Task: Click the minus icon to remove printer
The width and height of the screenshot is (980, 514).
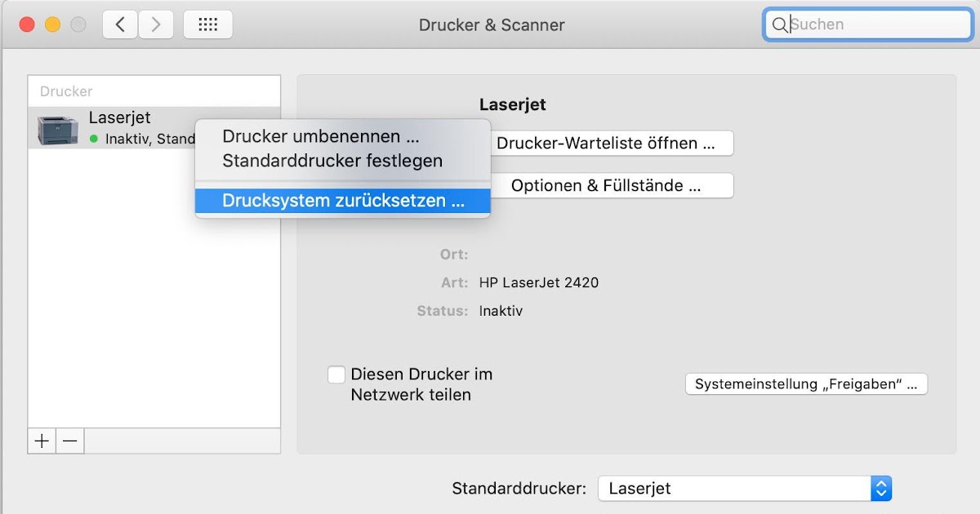Action: click(x=70, y=441)
